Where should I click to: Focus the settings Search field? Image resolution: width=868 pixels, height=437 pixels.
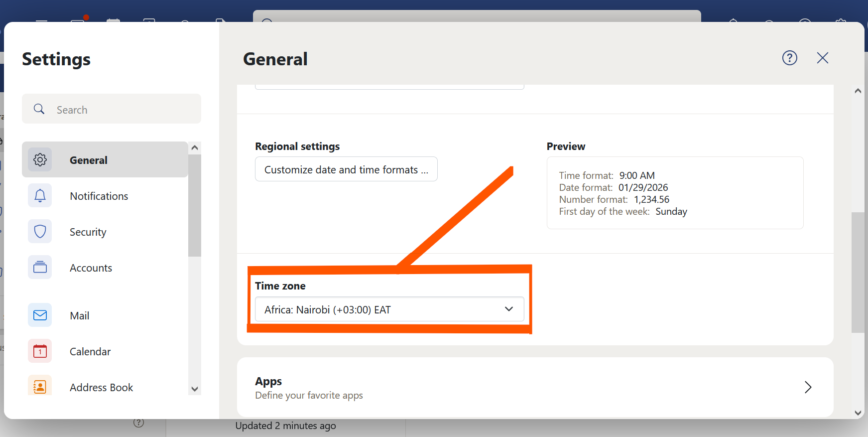pos(112,109)
